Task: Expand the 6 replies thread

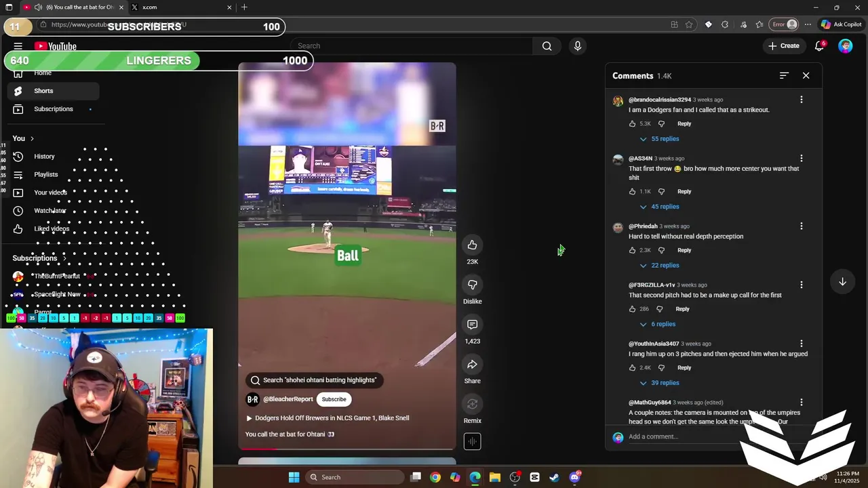Action: 657,324
